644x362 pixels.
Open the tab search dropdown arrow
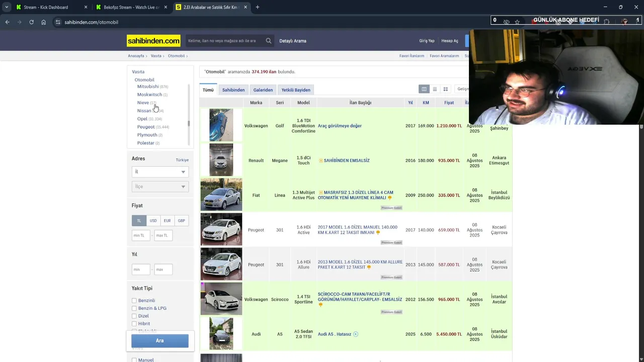(x=7, y=7)
